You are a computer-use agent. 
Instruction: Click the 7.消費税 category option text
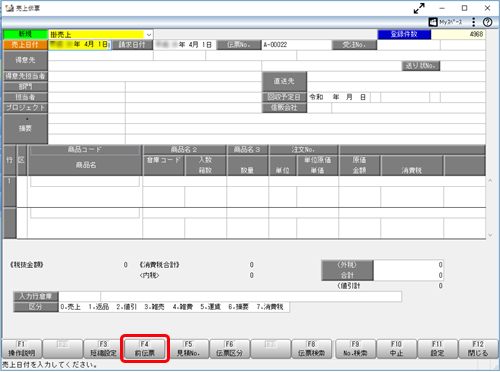coord(270,307)
